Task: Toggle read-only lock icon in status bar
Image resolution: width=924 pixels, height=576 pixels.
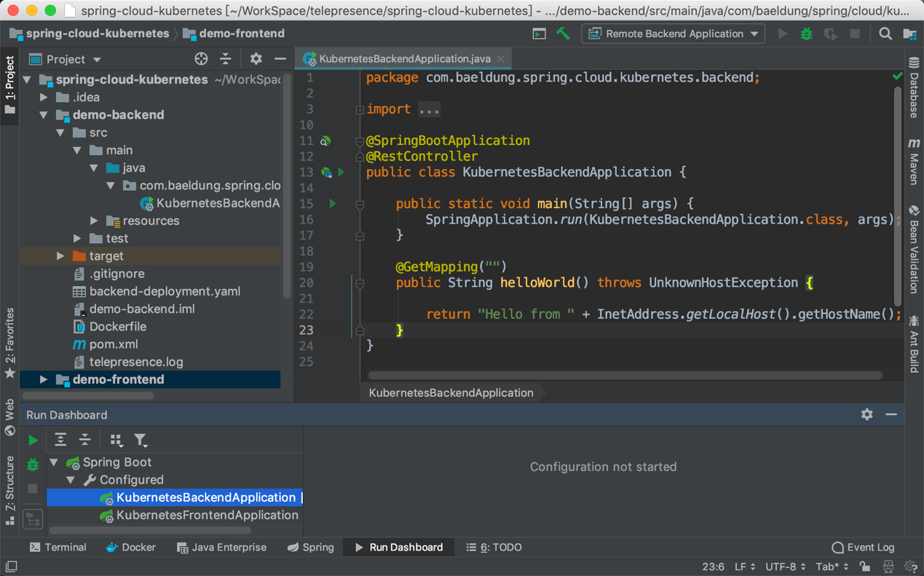Action: pos(864,567)
